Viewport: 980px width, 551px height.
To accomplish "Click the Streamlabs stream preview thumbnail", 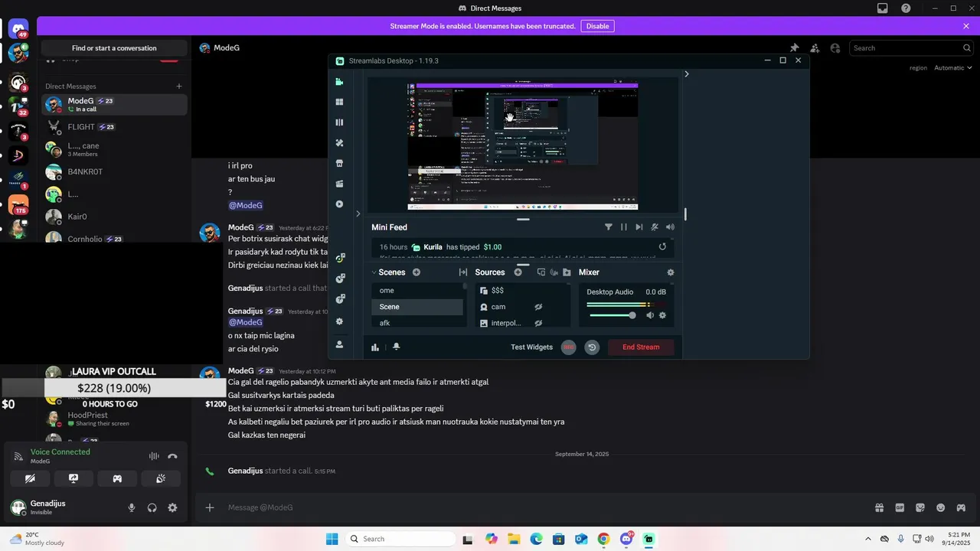I will pos(523,146).
